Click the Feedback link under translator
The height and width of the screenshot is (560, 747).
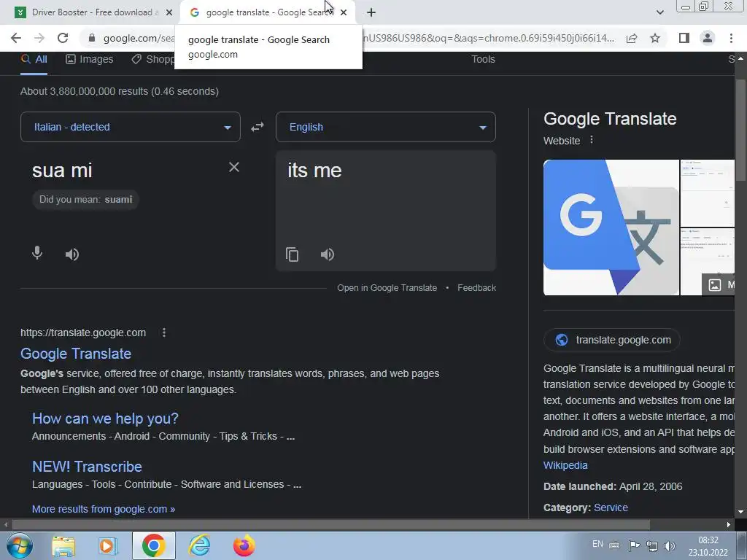[476, 287]
